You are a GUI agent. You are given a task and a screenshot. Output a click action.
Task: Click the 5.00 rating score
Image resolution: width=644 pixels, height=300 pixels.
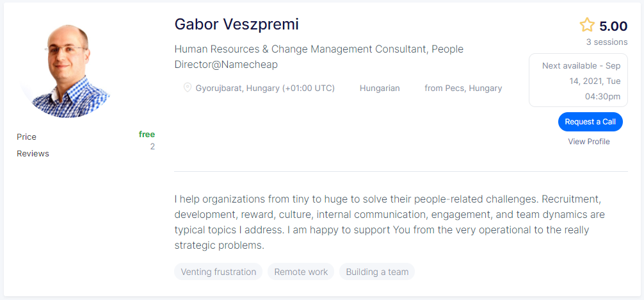click(x=613, y=26)
